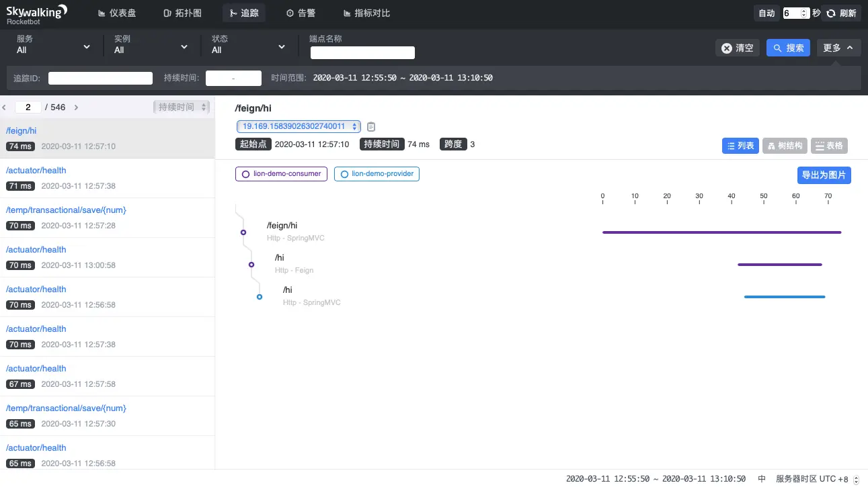Open the 告警 alarm tab
868x487 pixels.
301,13
